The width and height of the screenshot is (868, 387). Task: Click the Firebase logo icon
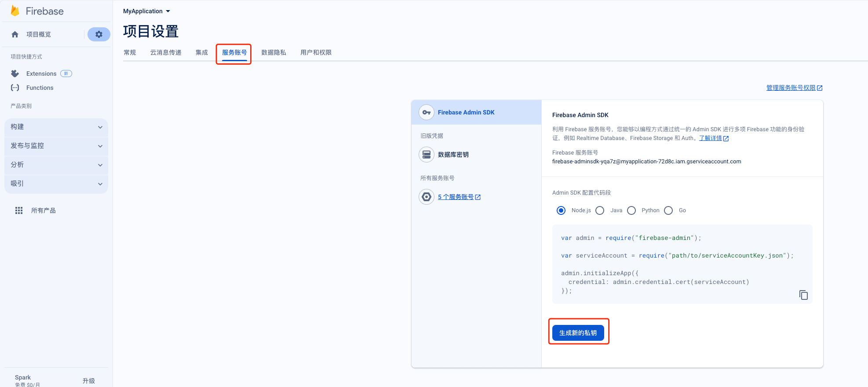click(15, 11)
